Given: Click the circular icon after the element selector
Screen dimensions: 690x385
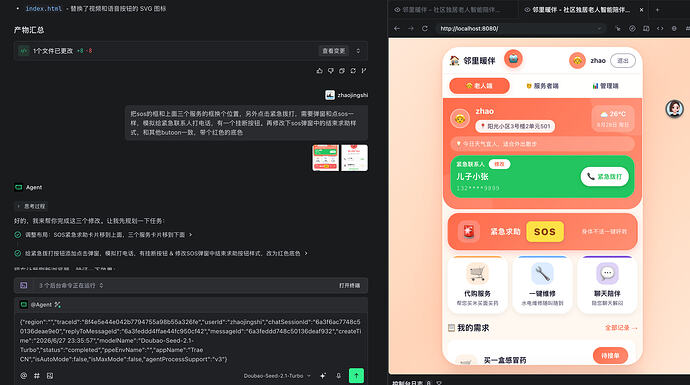Looking at the screenshot, I should tap(632, 28).
